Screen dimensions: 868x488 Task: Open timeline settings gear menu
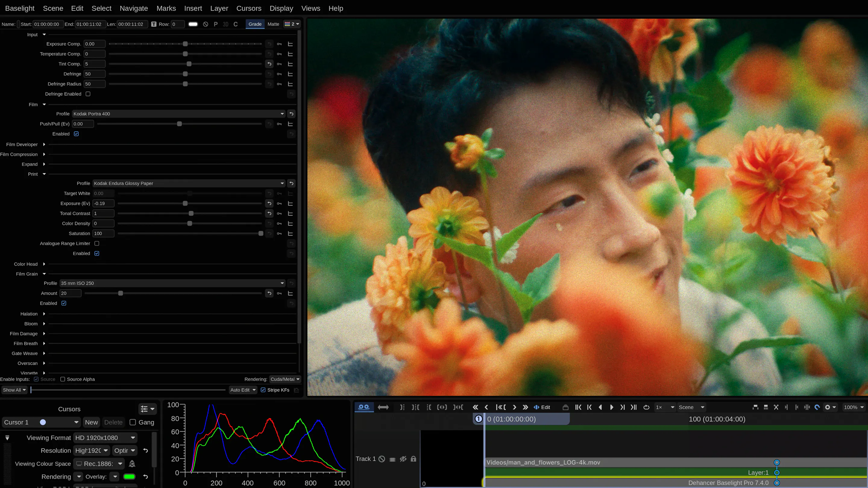tap(830, 407)
